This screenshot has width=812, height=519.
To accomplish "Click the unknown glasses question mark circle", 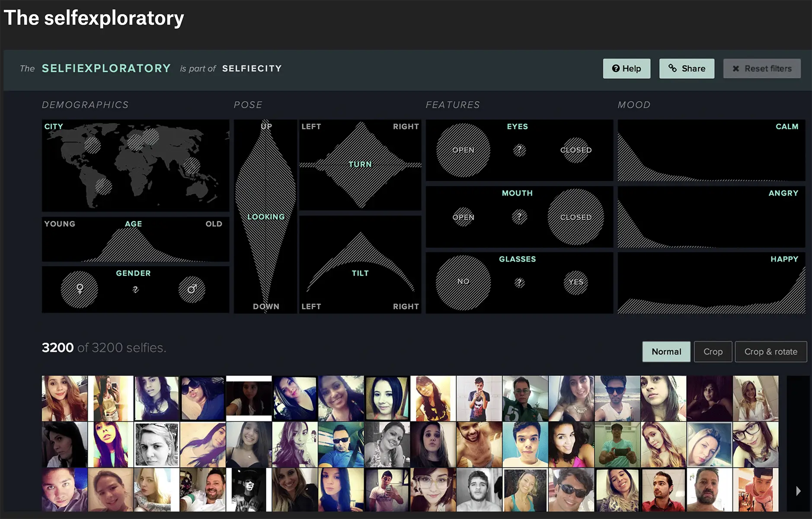I will (519, 282).
